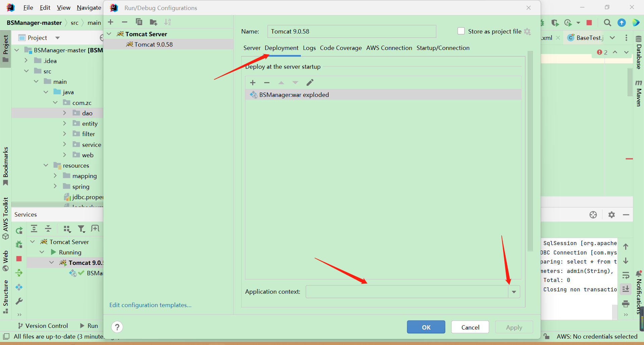Move artifact down arrow icon
Screen dimensions: 644x345
coord(295,82)
